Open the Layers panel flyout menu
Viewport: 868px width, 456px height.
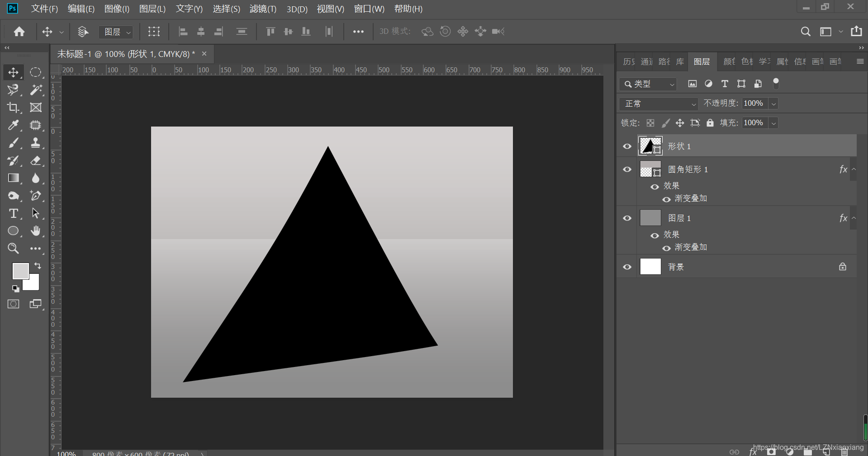click(860, 61)
